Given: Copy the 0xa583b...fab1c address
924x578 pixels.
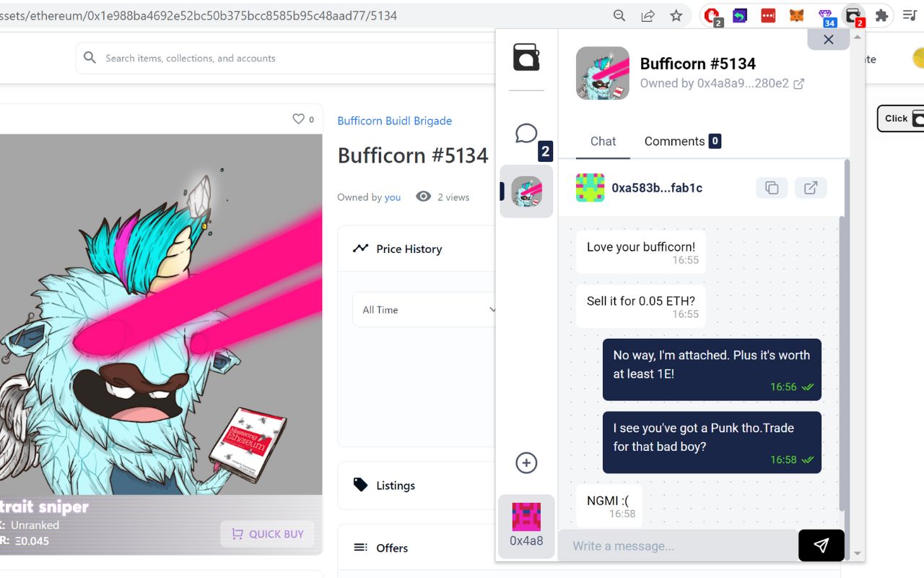Looking at the screenshot, I should (772, 188).
